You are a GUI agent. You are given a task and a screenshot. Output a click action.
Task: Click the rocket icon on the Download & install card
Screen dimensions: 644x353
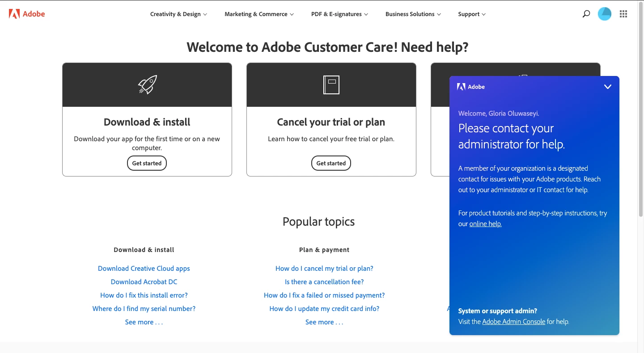pos(147,84)
